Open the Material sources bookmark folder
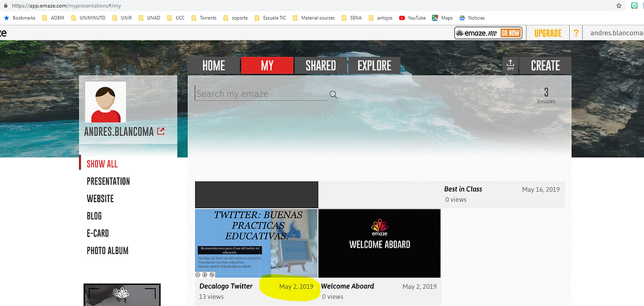The image size is (644, 306). coord(314,18)
